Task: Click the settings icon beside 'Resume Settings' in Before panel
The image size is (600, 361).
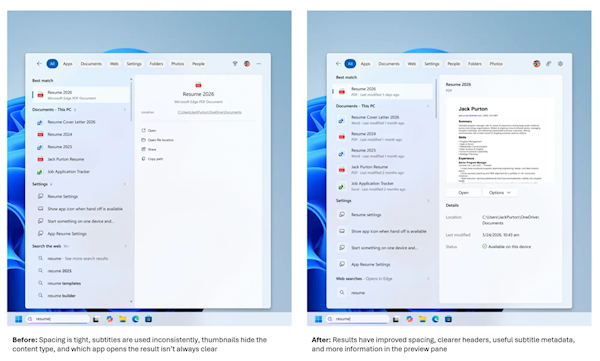Action: pyautogui.click(x=40, y=196)
